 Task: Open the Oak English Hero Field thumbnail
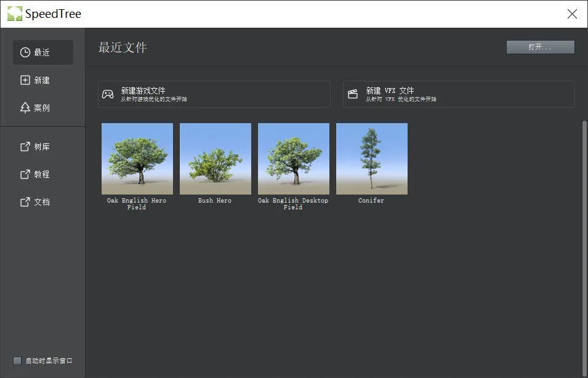click(x=137, y=159)
